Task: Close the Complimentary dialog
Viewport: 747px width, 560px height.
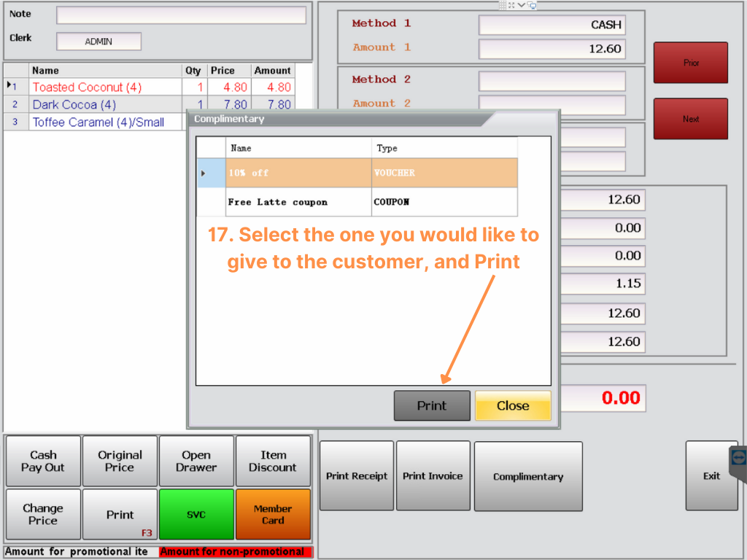Action: [513, 406]
